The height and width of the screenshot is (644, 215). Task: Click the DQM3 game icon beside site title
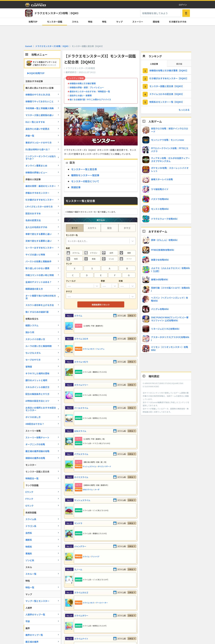tap(29, 13)
